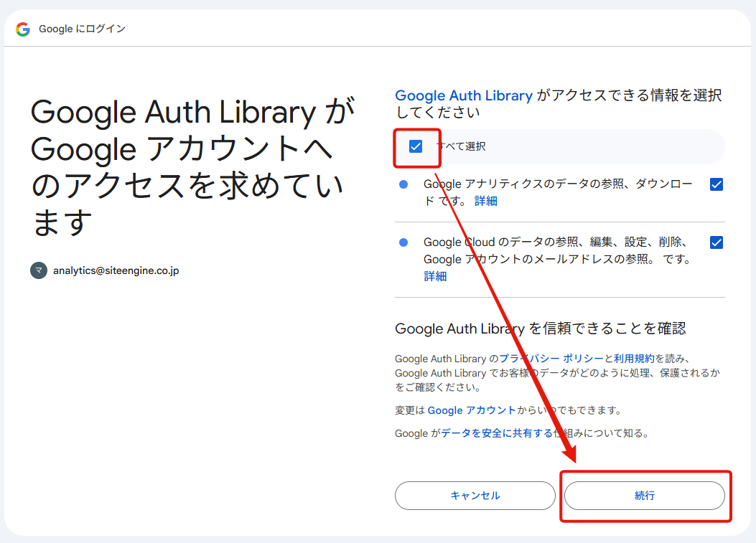Click the Google アナリティクスのデータの参照 permission text
756x543 pixels.
click(558, 192)
